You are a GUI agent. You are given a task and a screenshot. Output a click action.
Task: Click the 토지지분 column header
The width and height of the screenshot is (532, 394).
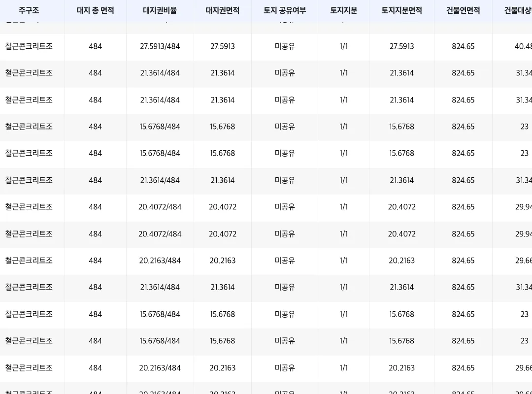click(x=344, y=10)
